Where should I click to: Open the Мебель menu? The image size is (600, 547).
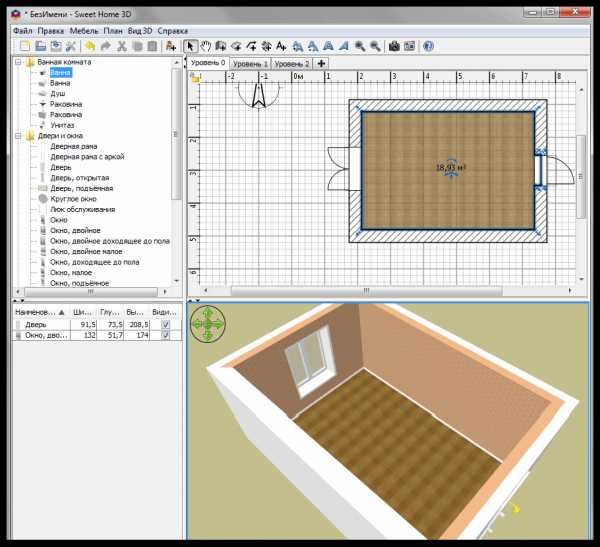(x=84, y=31)
